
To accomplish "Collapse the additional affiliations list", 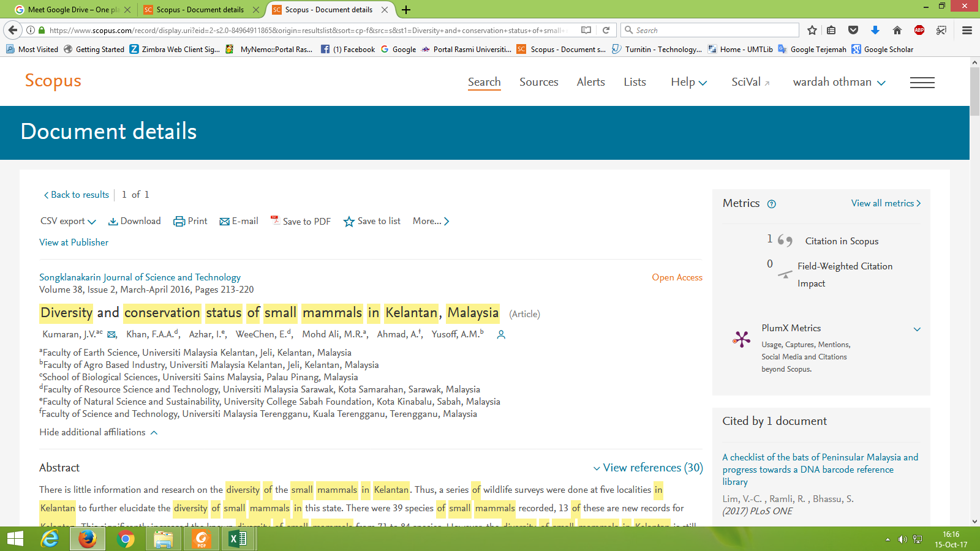I will click(x=98, y=432).
